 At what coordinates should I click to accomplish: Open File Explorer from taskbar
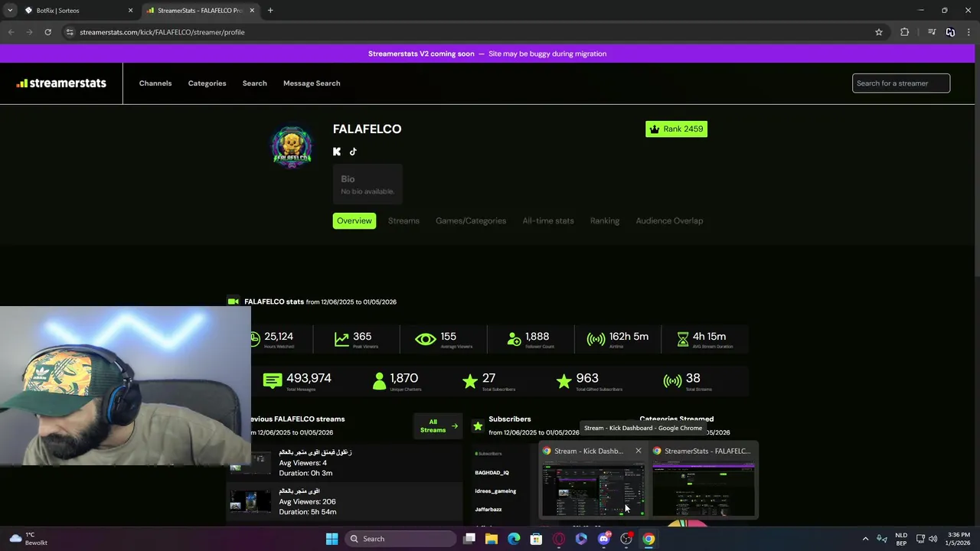pos(492,539)
